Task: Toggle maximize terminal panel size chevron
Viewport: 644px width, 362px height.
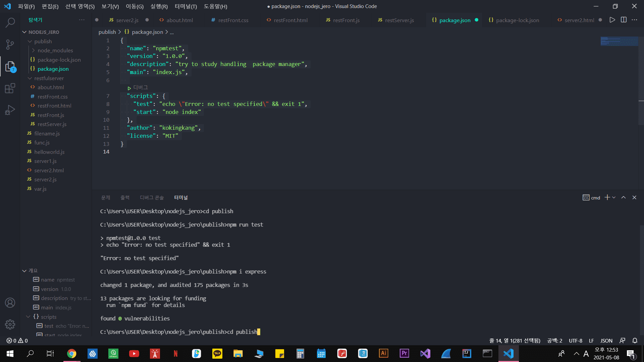Action: pyautogui.click(x=623, y=198)
